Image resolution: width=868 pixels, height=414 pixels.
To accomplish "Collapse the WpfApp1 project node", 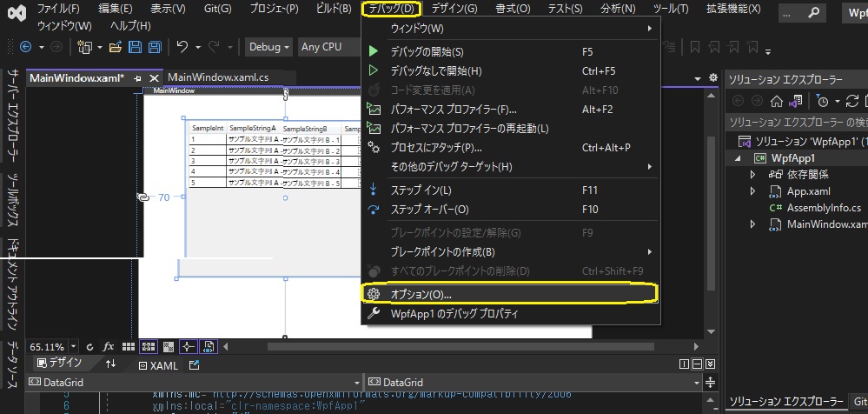I will pos(738,158).
